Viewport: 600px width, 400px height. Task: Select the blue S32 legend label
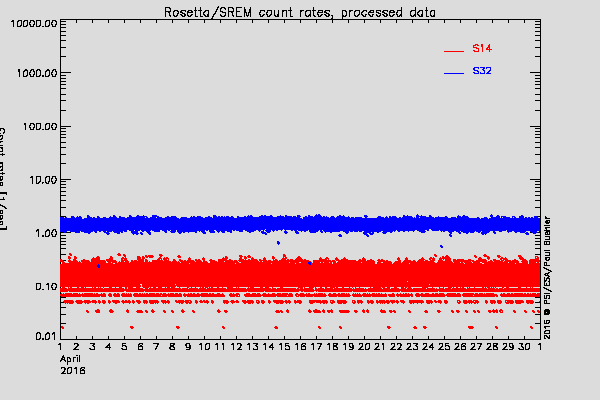(x=482, y=72)
